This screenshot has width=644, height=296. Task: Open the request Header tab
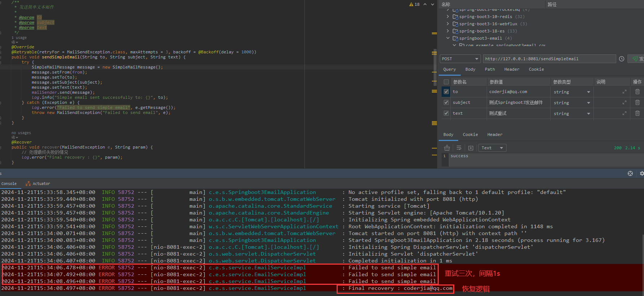tap(512, 69)
